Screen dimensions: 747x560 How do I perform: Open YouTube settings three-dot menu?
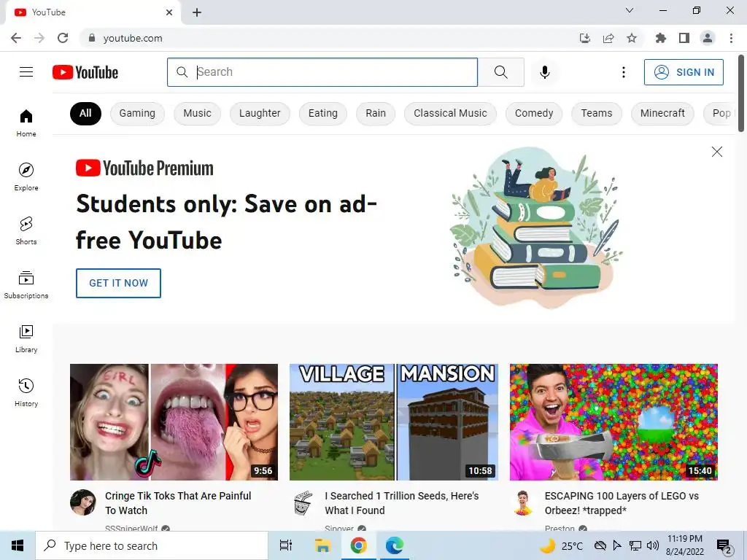coord(623,72)
